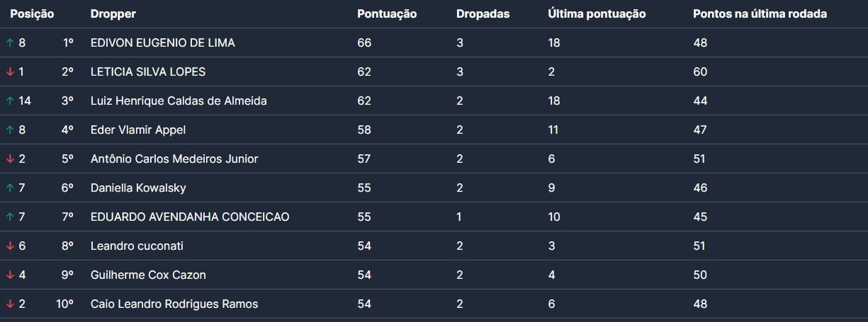Screen dimensions: 868x322
Task: Click the Dropadas column header
Action: click(483, 14)
